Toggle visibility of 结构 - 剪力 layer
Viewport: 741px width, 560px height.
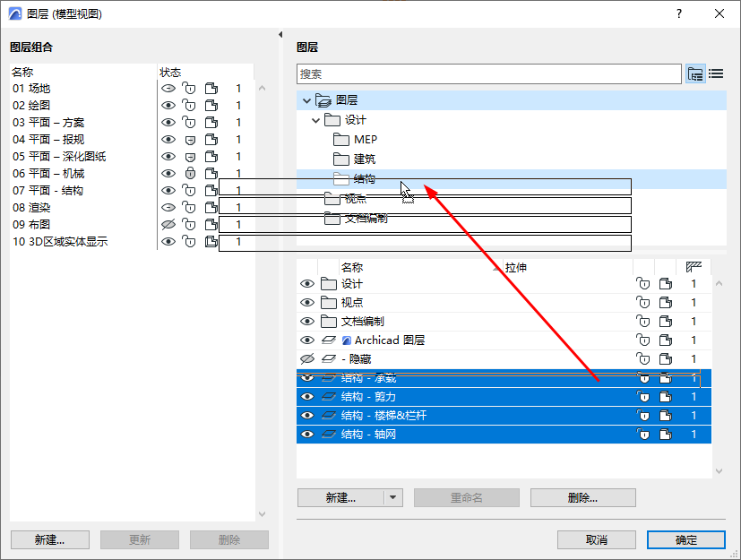click(x=307, y=397)
